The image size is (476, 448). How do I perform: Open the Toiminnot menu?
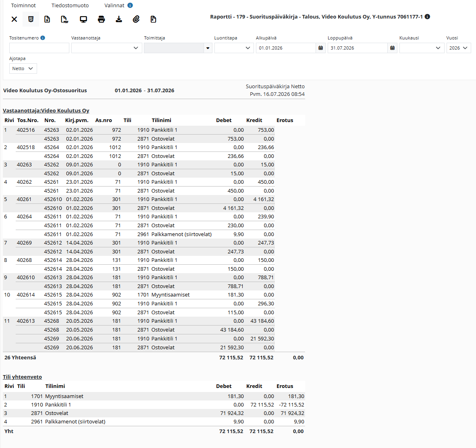click(23, 6)
